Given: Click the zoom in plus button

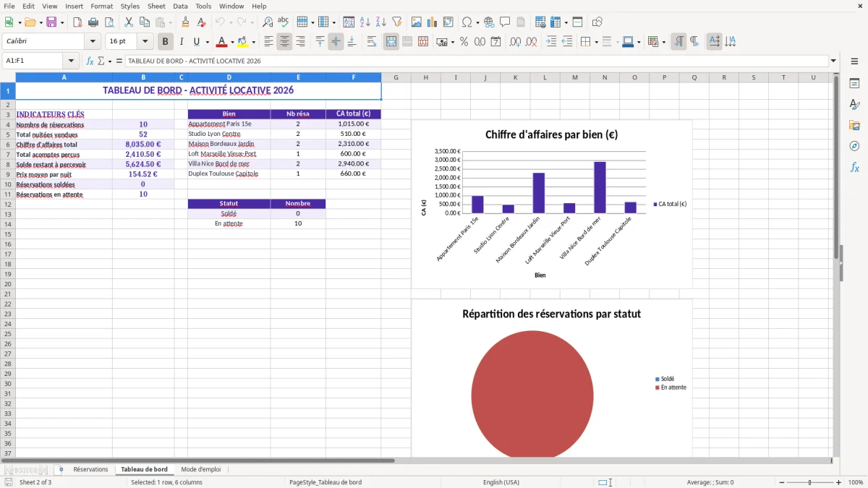Looking at the screenshot, I should click(x=839, y=482).
